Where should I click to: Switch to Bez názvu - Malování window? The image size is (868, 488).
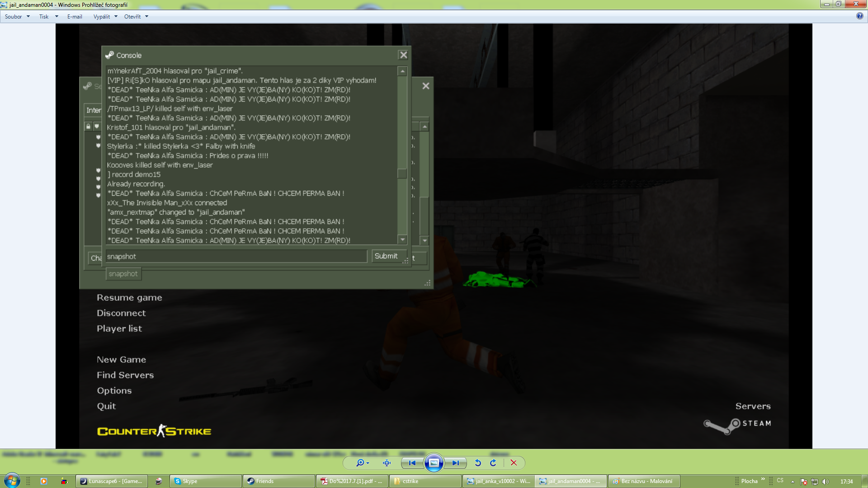coord(644,481)
